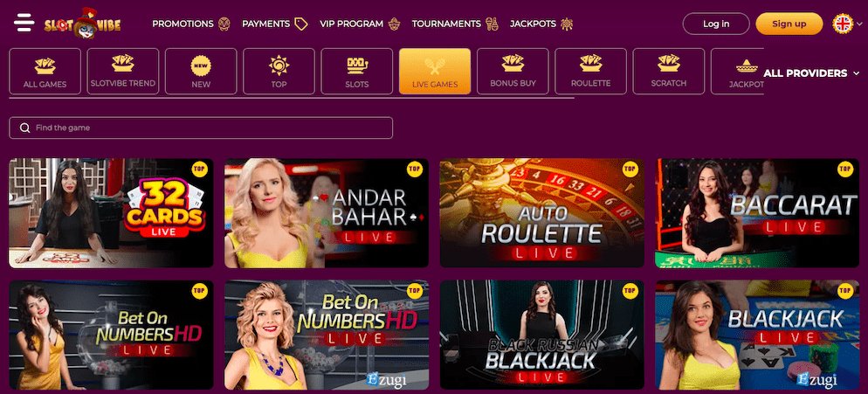Open the New games category
The image size is (868, 394).
coord(201,72)
